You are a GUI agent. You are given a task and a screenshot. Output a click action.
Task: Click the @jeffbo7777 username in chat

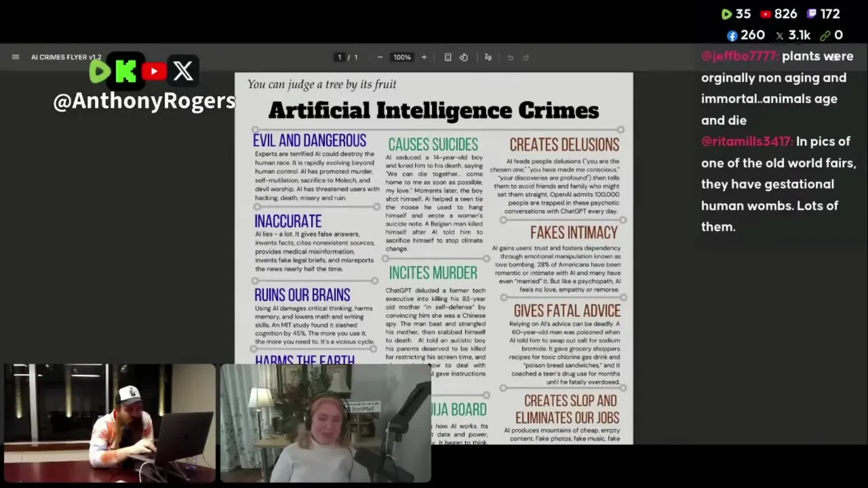(740, 56)
